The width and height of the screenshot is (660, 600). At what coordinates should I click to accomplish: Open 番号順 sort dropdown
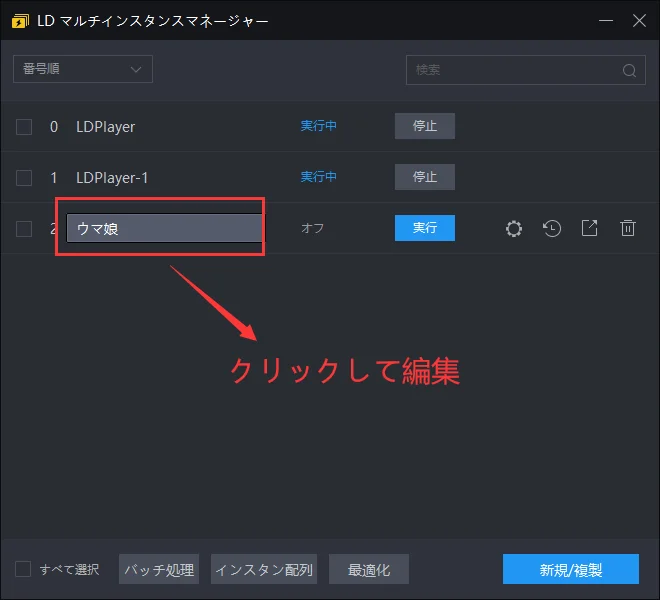point(83,69)
